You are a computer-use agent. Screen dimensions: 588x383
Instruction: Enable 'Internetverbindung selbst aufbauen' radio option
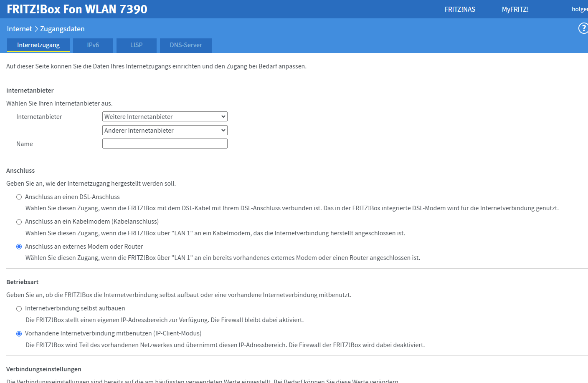click(x=19, y=309)
